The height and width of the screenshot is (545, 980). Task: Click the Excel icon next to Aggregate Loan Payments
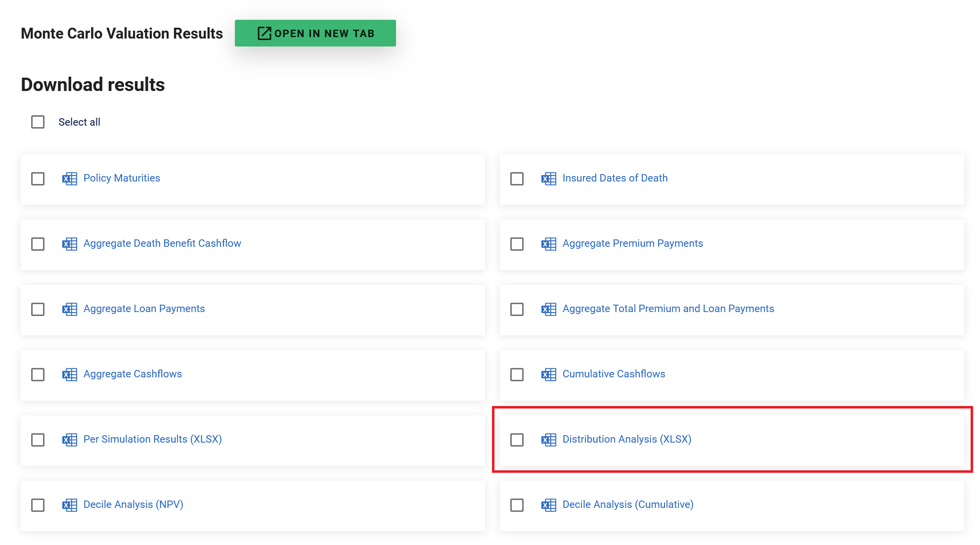(x=69, y=309)
